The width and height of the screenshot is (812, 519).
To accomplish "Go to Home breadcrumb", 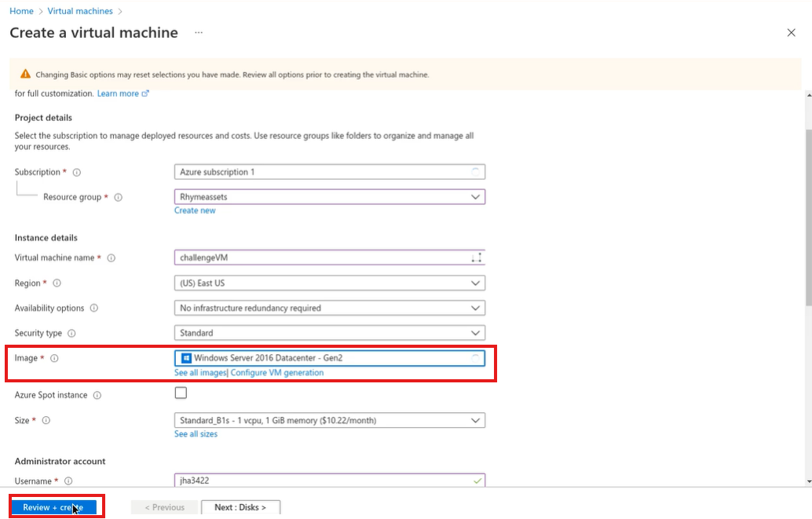I will [21, 11].
